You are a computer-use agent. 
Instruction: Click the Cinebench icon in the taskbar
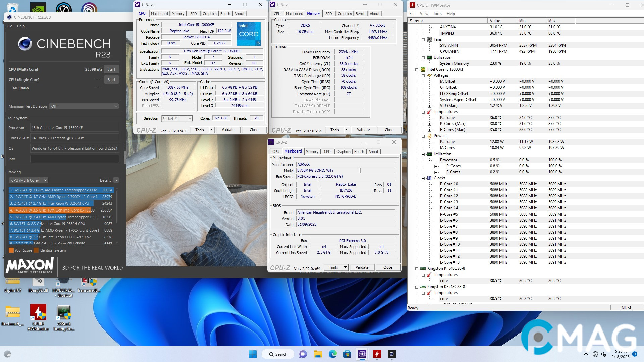391,354
